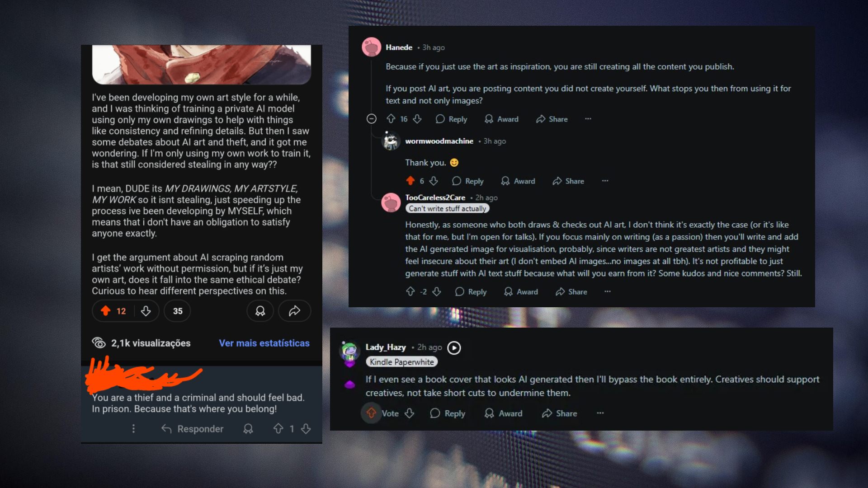868x488 pixels.
Task: Downvote the post about AI art style
Action: (x=146, y=311)
